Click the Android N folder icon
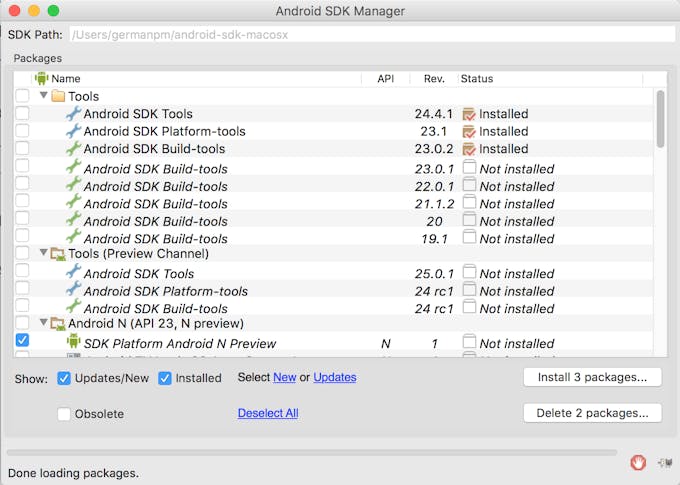 tap(58, 324)
